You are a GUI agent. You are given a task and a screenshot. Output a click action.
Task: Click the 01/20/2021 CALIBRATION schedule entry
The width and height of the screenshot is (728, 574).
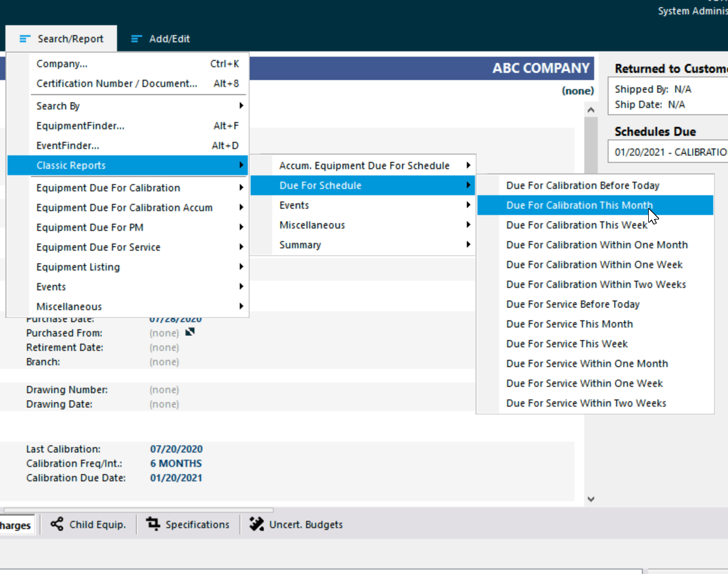click(670, 152)
